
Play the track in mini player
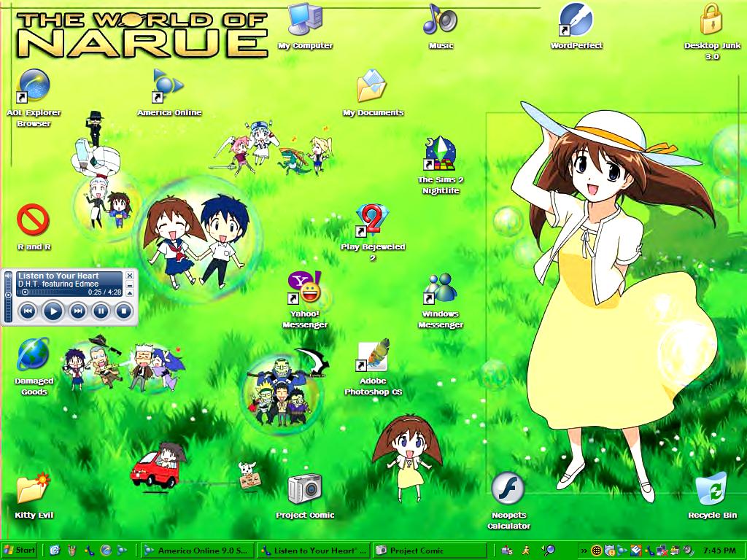click(x=53, y=311)
